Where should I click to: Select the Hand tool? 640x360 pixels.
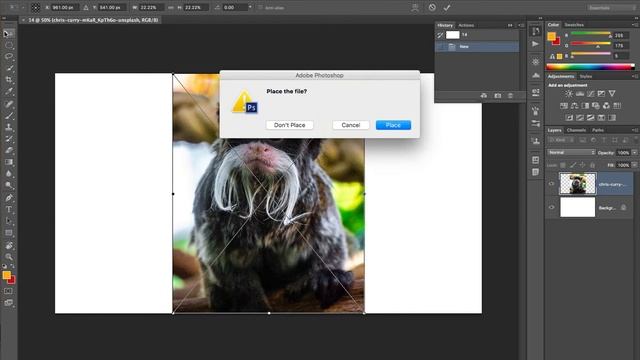pos(9,245)
